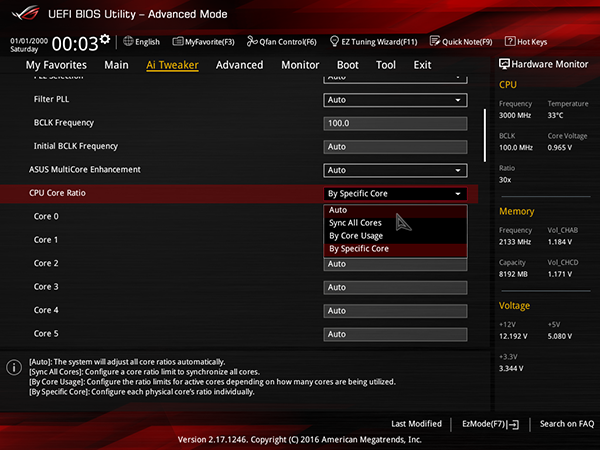Select ASUS MultiCore Enhancement label
600x450 pixels.
(85, 170)
